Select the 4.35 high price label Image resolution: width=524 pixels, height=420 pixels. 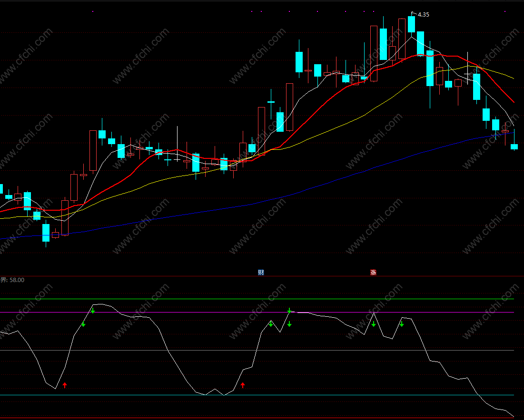click(x=424, y=15)
